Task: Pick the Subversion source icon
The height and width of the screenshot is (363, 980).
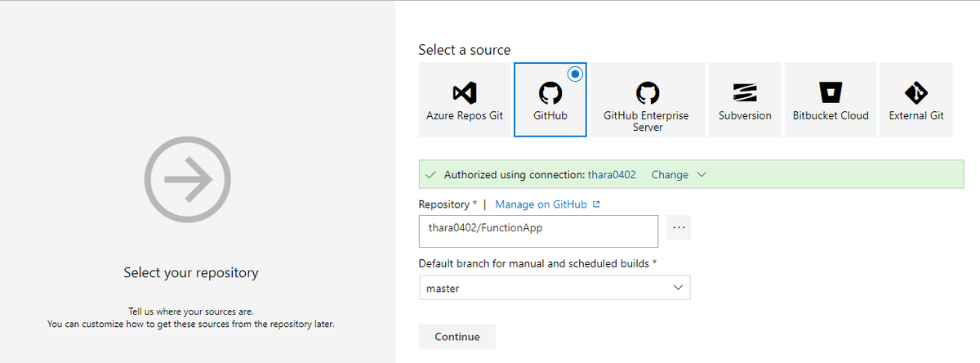Action: click(x=745, y=91)
